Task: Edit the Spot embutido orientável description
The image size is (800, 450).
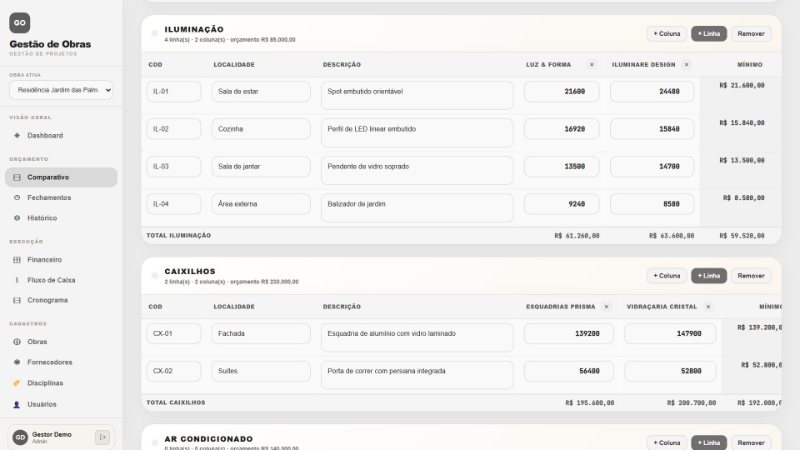Action: tap(417, 95)
